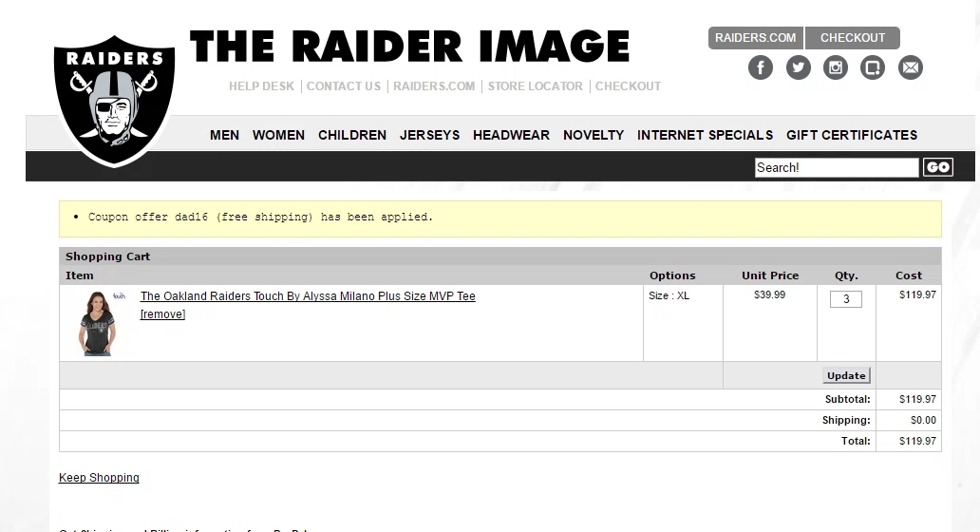
Task: Click the quantity field showing 3
Action: point(845,299)
